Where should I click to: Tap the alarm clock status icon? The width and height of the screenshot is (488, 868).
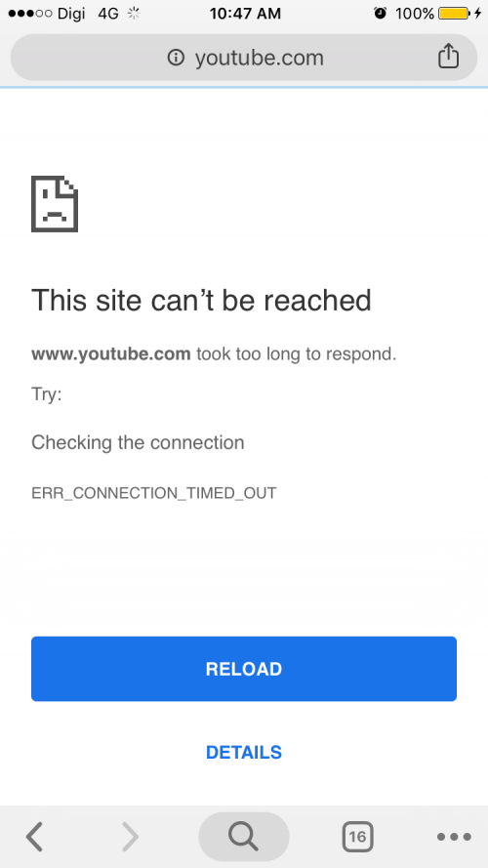(x=380, y=13)
